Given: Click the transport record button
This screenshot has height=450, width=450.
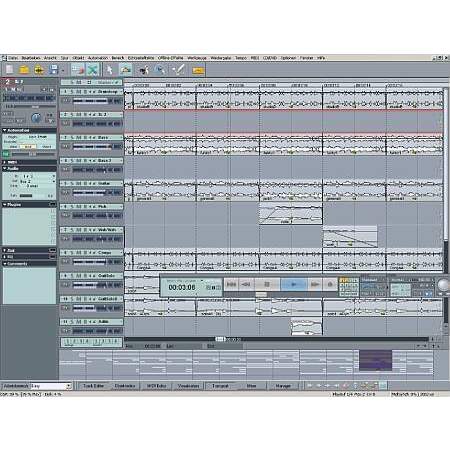Looking at the screenshot, I should (330, 284).
